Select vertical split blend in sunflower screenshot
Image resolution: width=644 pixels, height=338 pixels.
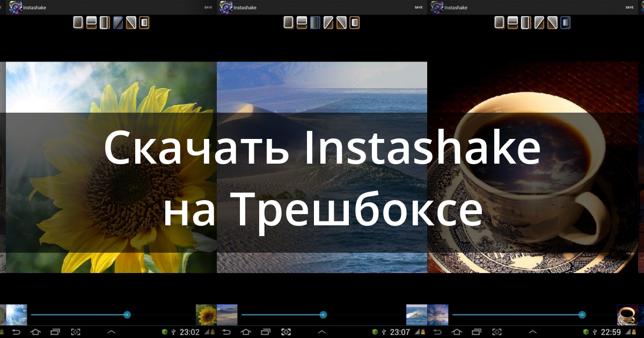point(105,23)
